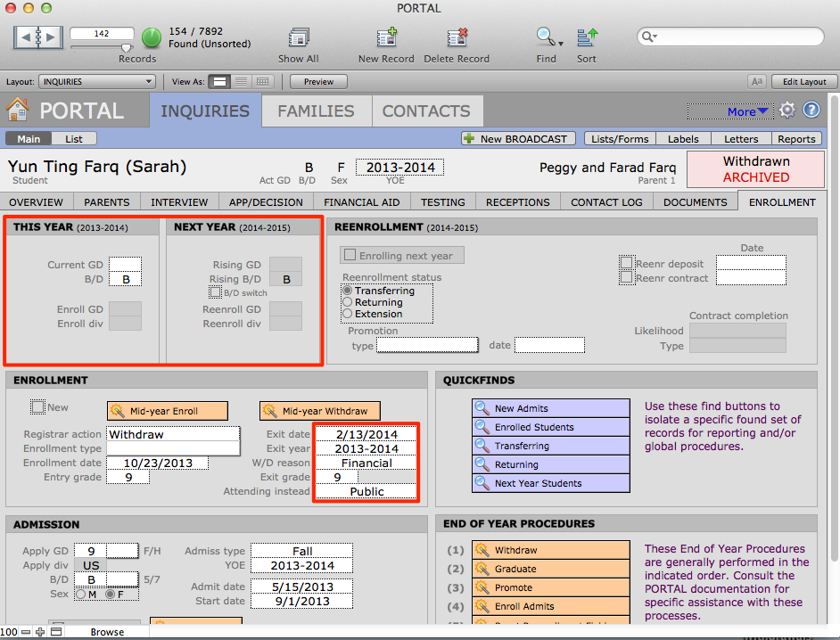Click the New Record toolbar icon

pyautogui.click(x=386, y=38)
